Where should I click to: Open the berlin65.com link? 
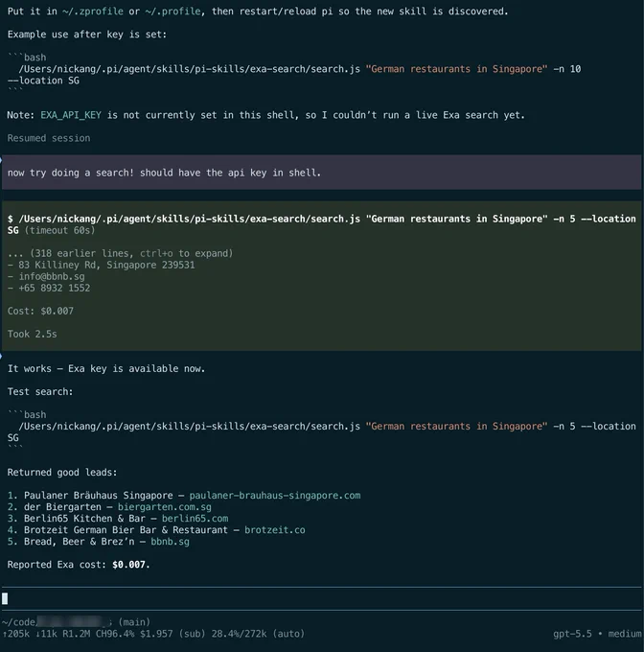195,519
